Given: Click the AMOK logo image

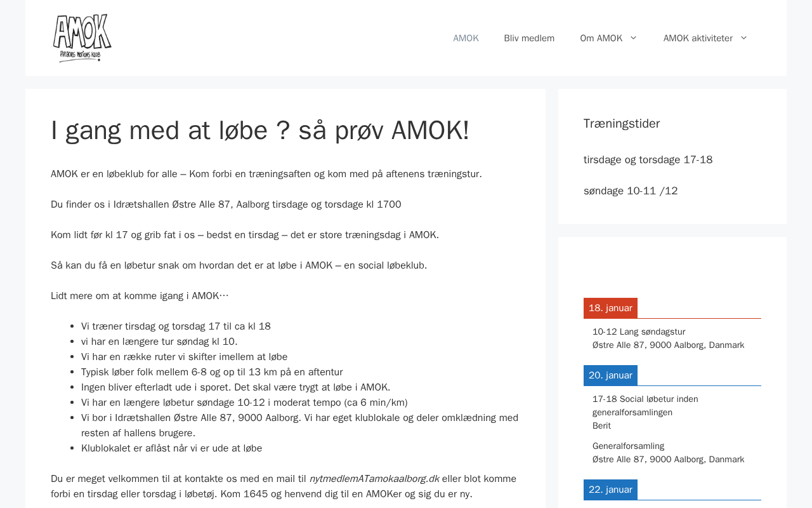Looking at the screenshot, I should point(82,38).
